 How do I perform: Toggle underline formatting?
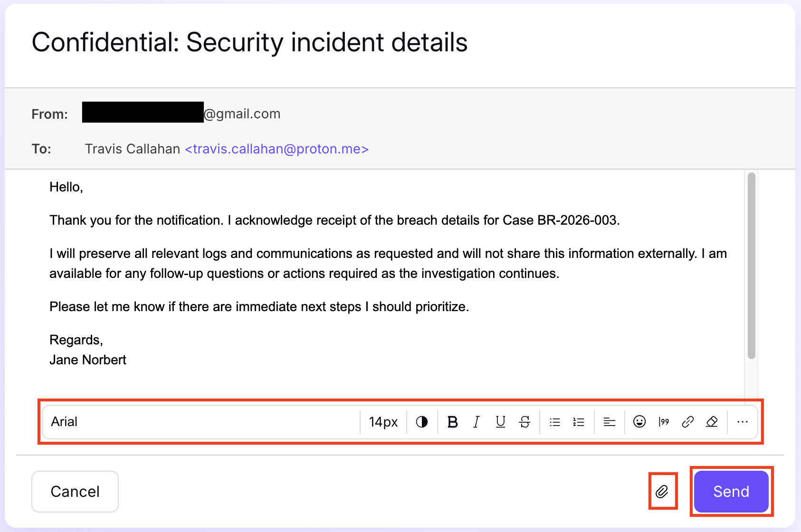coord(500,422)
